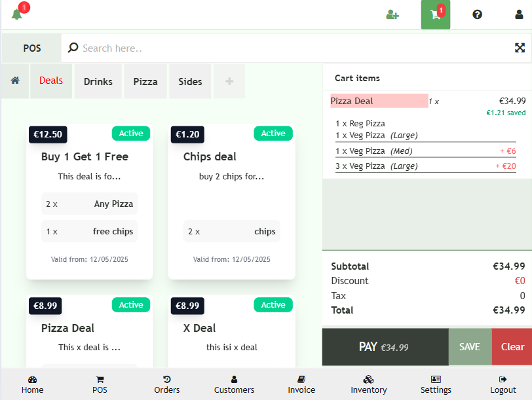Click the free chips row
The width and height of the screenshot is (532, 400).
click(x=90, y=231)
